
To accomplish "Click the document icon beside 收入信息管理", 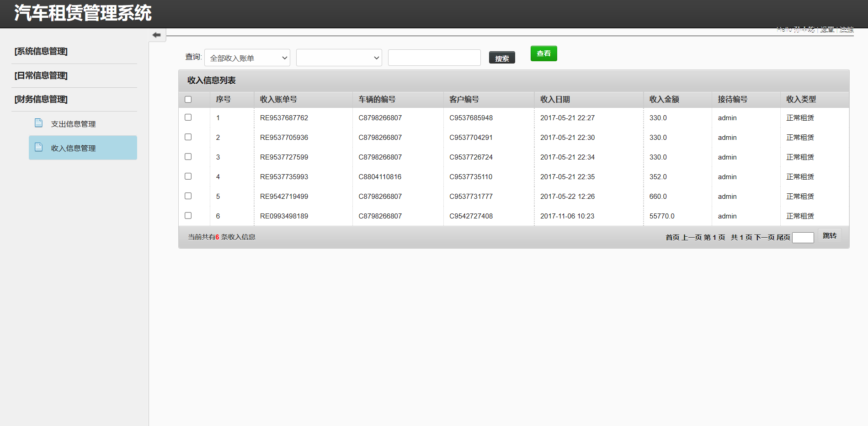I will [39, 147].
